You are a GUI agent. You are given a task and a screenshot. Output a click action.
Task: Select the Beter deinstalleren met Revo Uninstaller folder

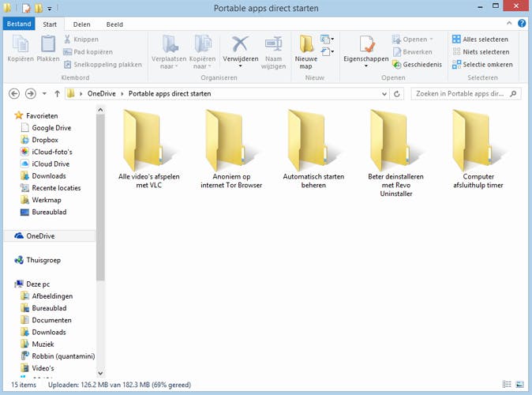click(395, 153)
